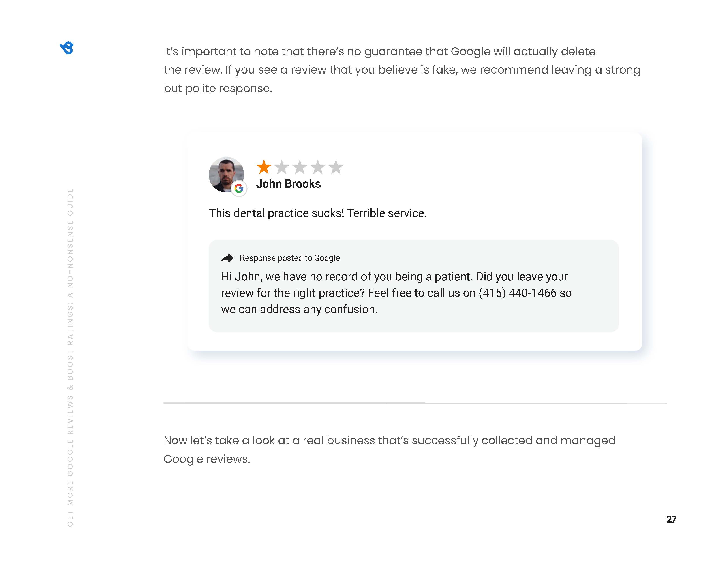Select the fifth gray rating star
The image size is (728, 563).
(336, 167)
